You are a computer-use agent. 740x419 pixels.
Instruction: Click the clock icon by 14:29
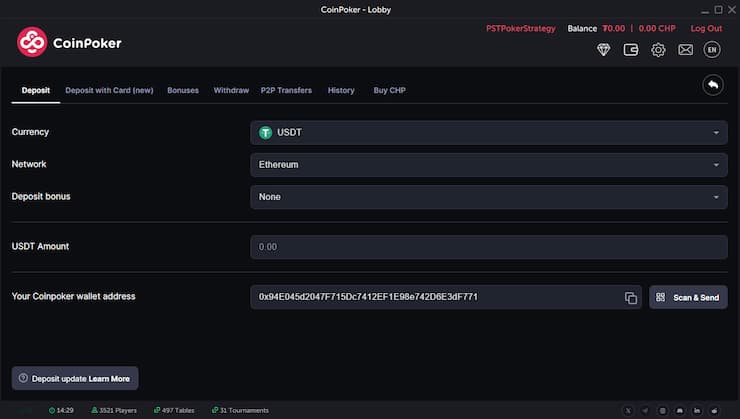[x=52, y=410]
